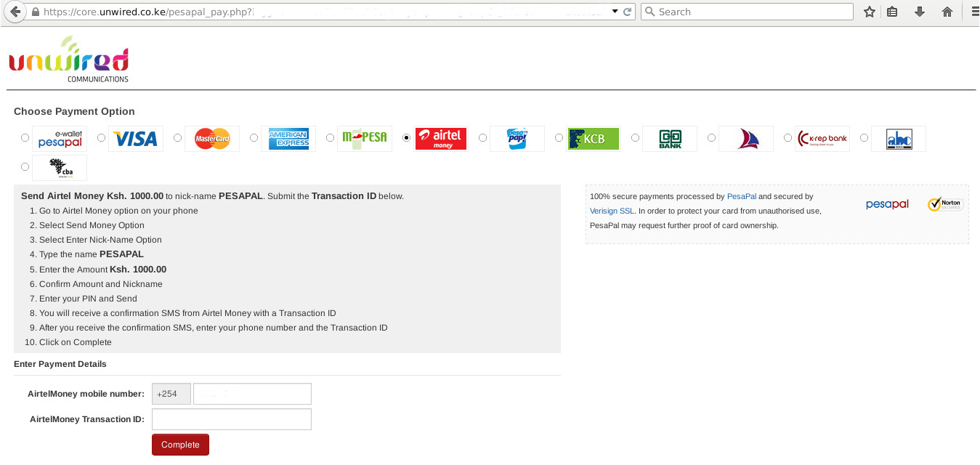Select the MasterCard radio button
Screen dimensions: 980x465
point(178,137)
